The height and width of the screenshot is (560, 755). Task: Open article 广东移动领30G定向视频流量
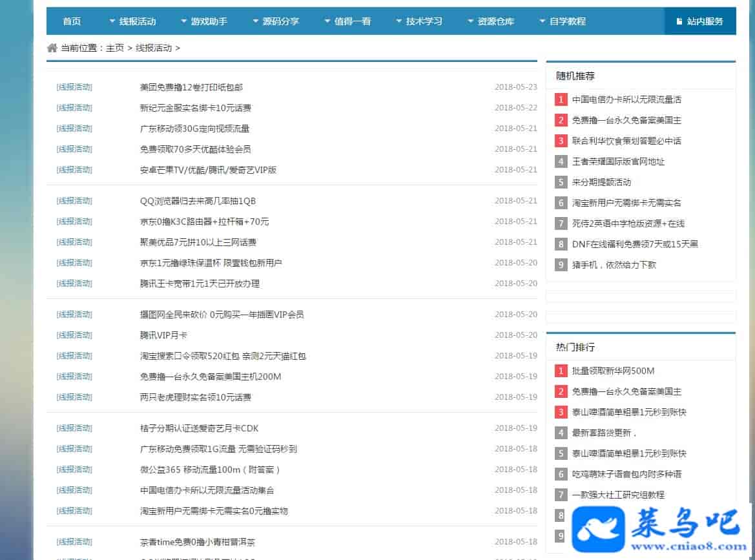[194, 129]
